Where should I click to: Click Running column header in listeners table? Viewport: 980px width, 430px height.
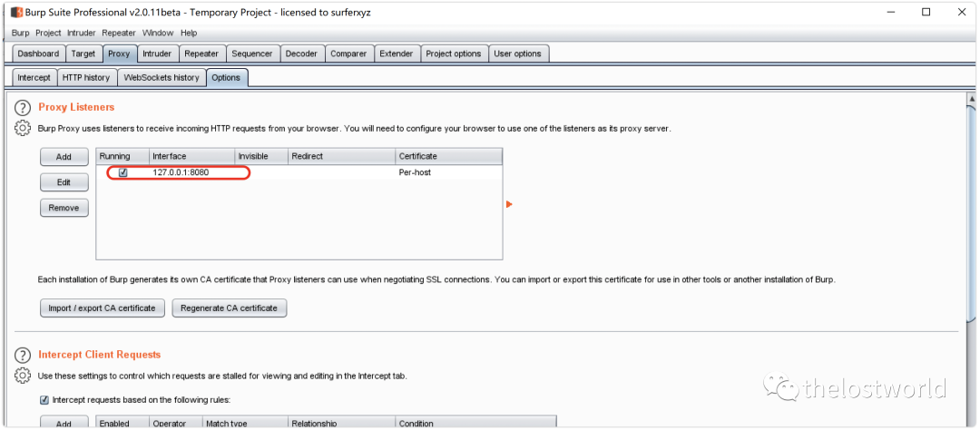[x=122, y=156]
